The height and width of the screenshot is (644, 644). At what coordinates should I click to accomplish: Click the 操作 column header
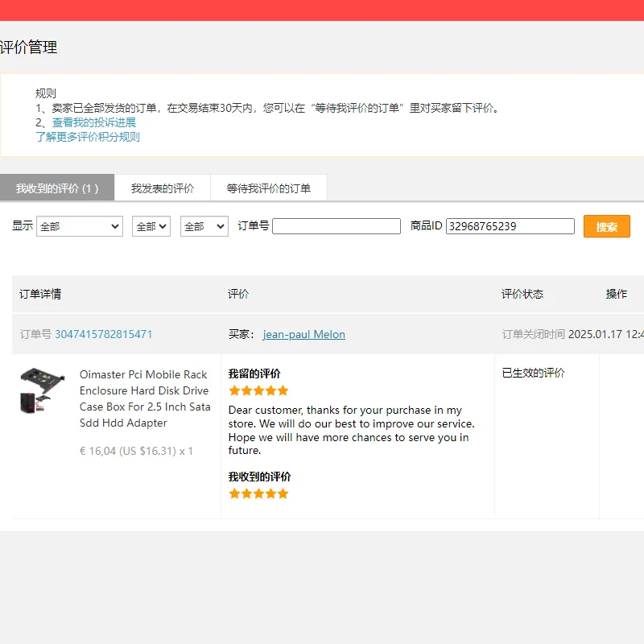pyautogui.click(x=616, y=294)
